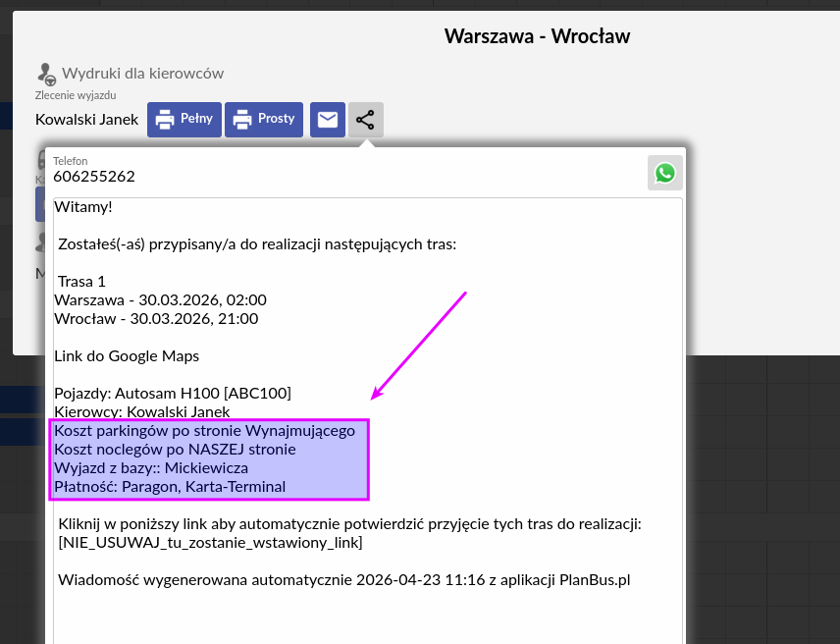Open WhatsApp with the green icon
The width and height of the screenshot is (840, 644).
click(x=665, y=173)
